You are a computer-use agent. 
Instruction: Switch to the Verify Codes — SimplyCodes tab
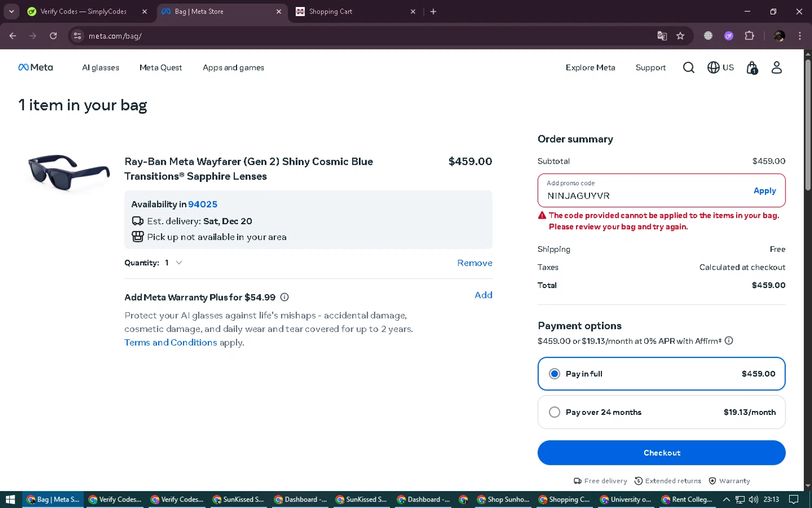tap(83, 11)
